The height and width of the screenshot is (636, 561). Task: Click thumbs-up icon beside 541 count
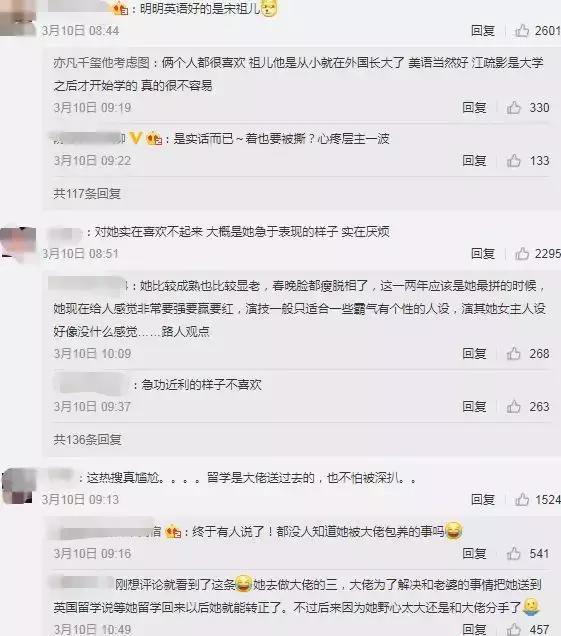(514, 553)
